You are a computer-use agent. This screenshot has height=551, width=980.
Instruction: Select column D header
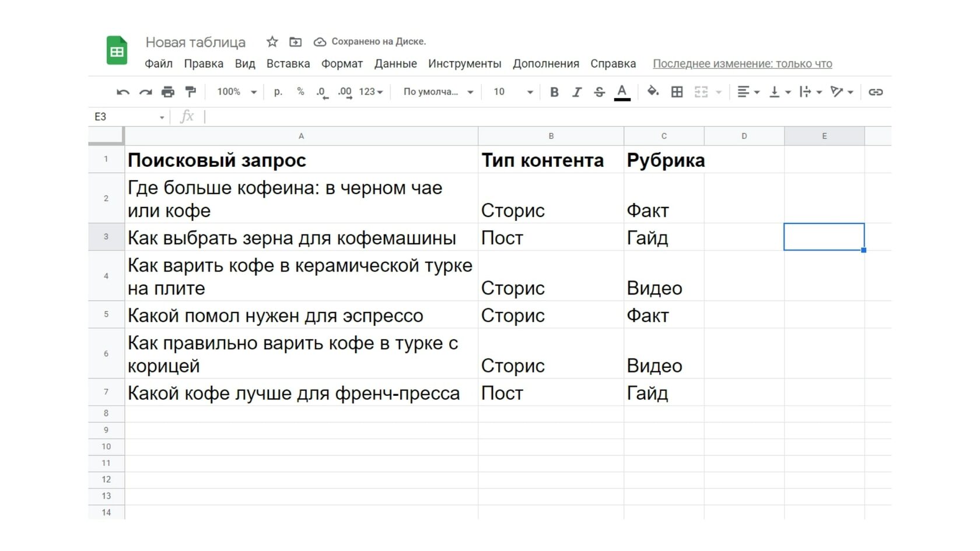(744, 136)
